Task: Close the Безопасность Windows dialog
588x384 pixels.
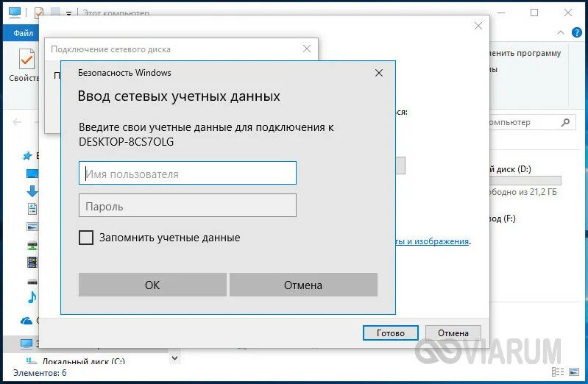Action: click(x=379, y=73)
